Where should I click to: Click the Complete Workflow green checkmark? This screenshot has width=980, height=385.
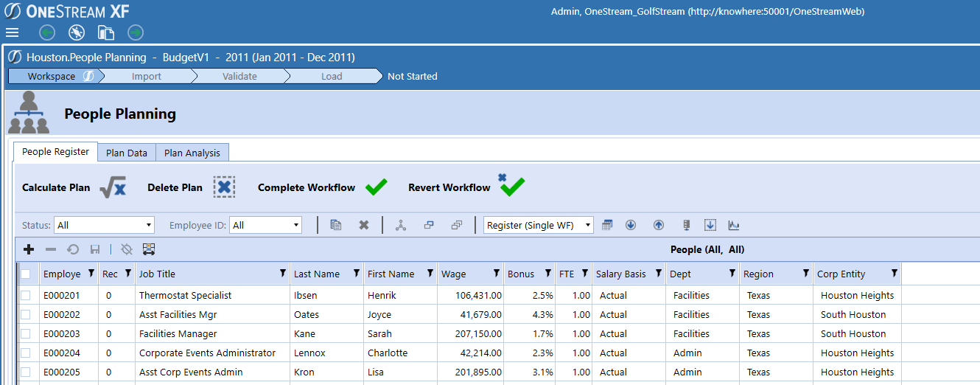click(376, 187)
